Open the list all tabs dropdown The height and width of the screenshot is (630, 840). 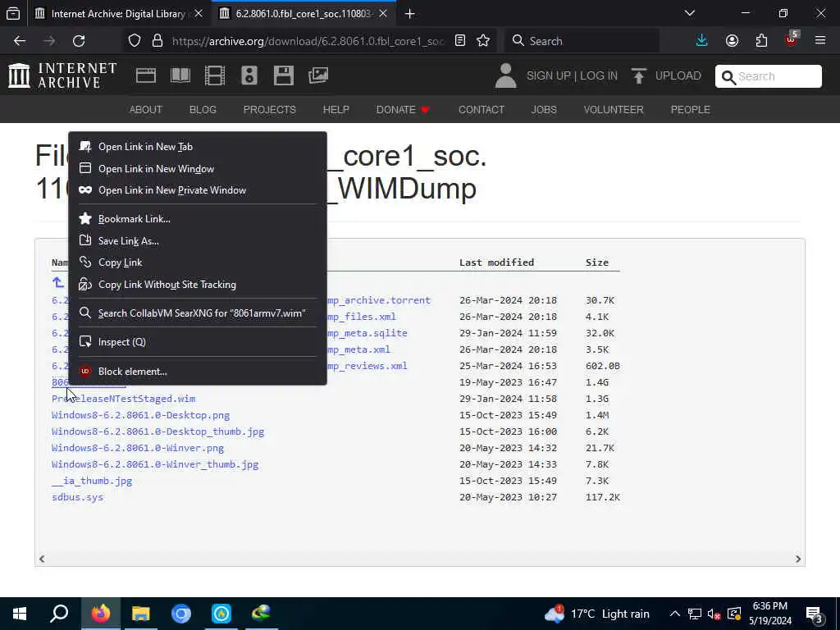[690, 13]
